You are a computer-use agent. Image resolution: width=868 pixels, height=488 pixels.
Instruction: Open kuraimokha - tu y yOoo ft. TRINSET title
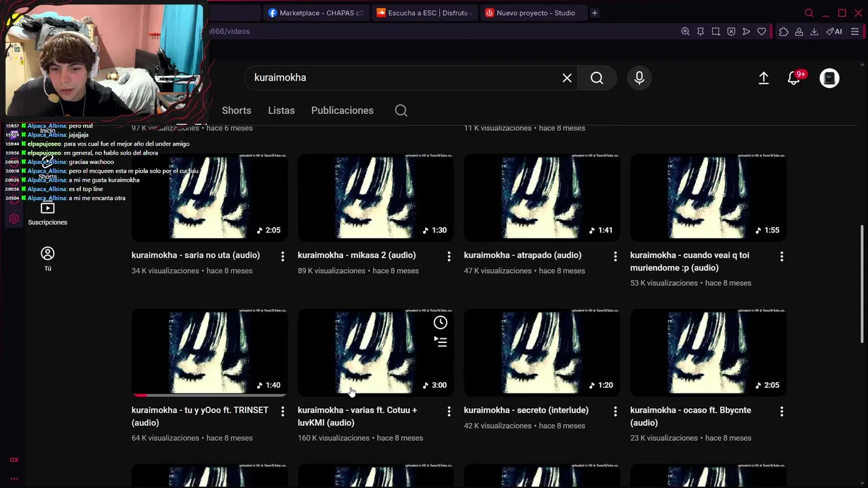click(200, 416)
